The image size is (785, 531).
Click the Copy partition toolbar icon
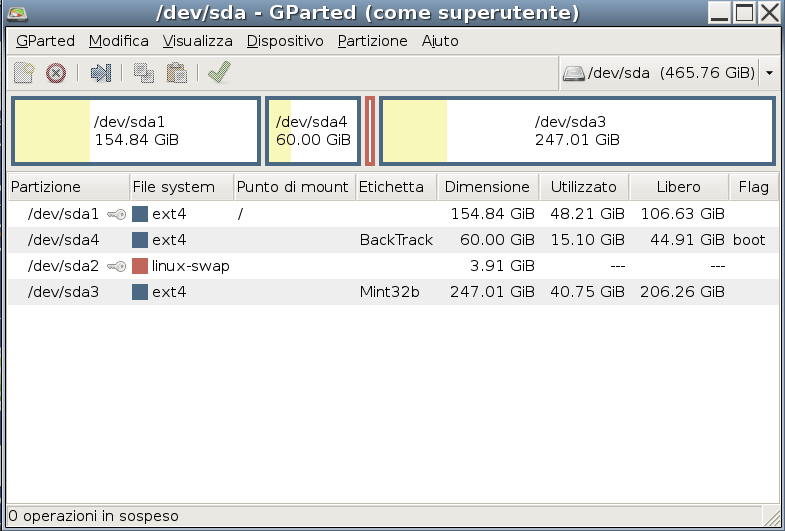click(144, 73)
